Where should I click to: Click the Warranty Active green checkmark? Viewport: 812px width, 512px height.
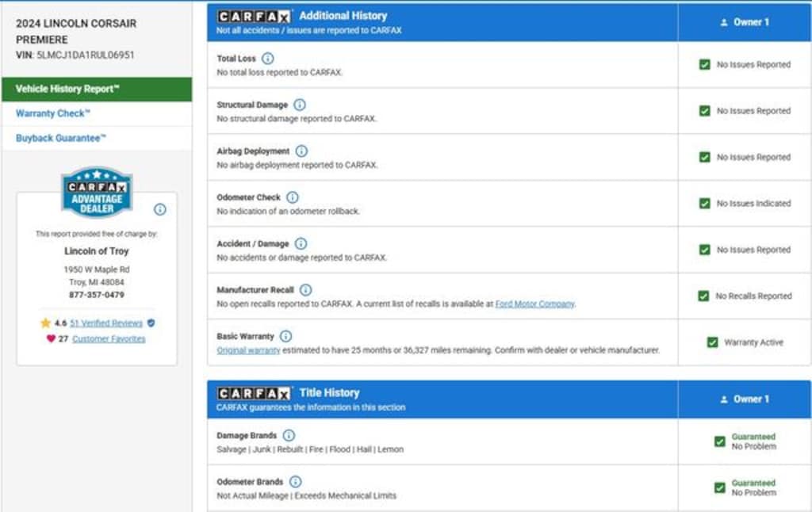pos(712,342)
